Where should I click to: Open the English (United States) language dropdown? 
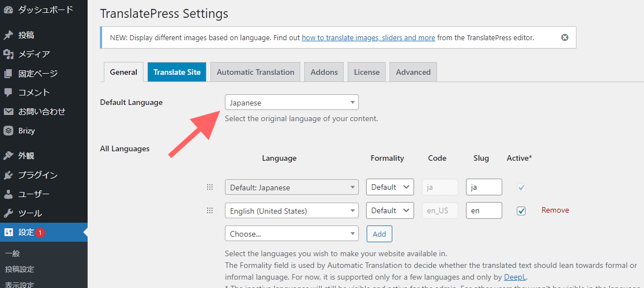[291, 211]
